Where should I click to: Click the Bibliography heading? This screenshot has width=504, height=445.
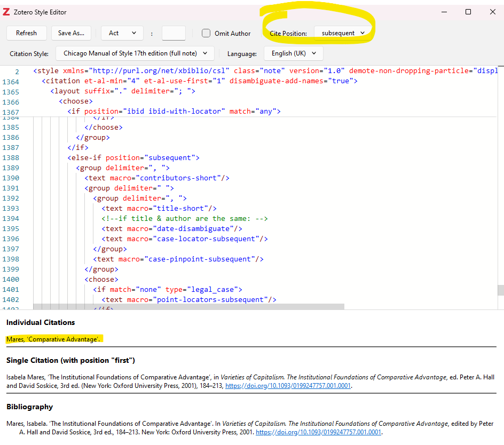[x=29, y=407]
